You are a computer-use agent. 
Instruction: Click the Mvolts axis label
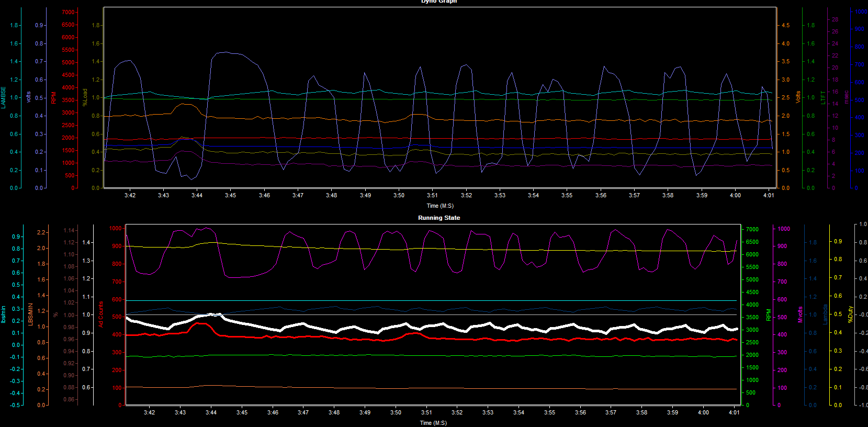tap(800, 314)
